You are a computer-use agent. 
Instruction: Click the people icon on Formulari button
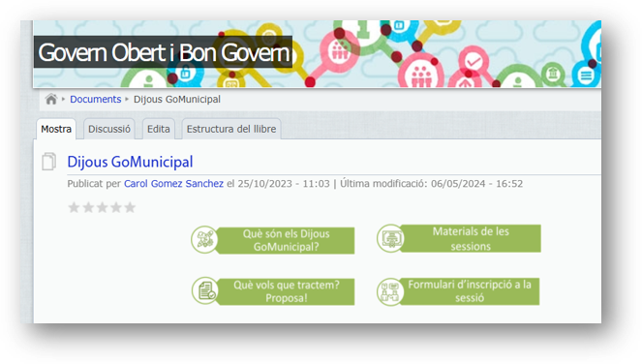390,291
